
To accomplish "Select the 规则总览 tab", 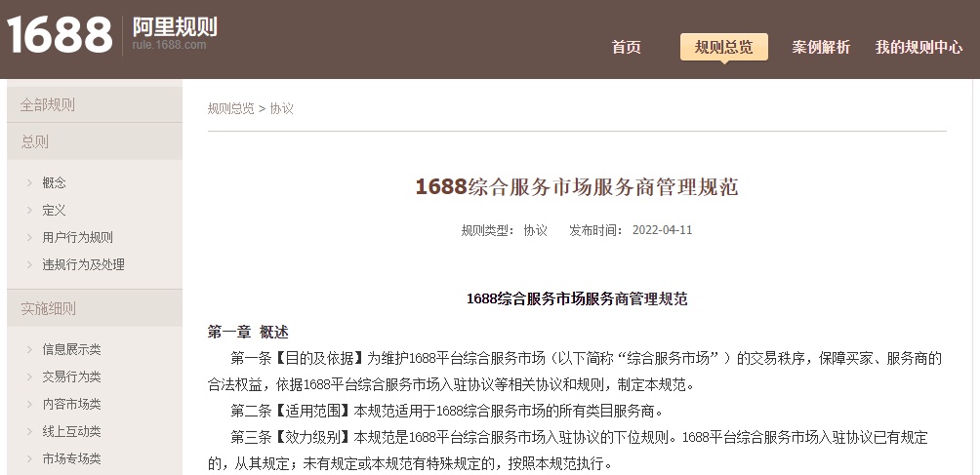I will click(723, 47).
